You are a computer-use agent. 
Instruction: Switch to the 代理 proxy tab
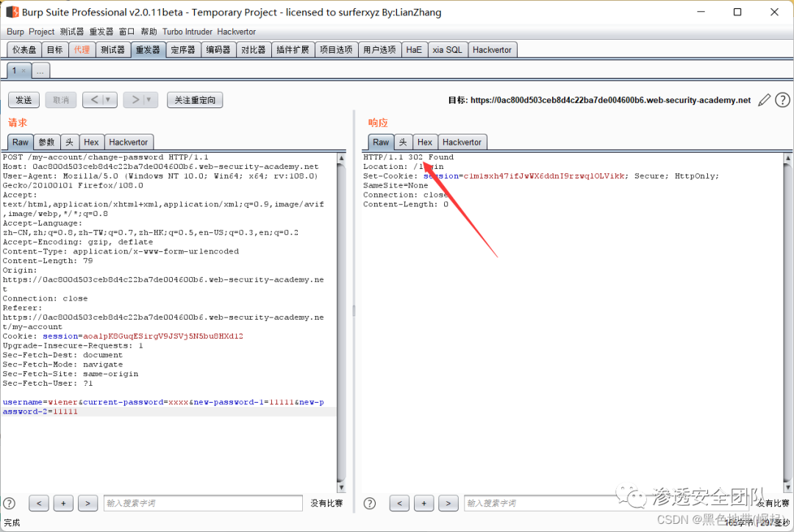point(82,50)
